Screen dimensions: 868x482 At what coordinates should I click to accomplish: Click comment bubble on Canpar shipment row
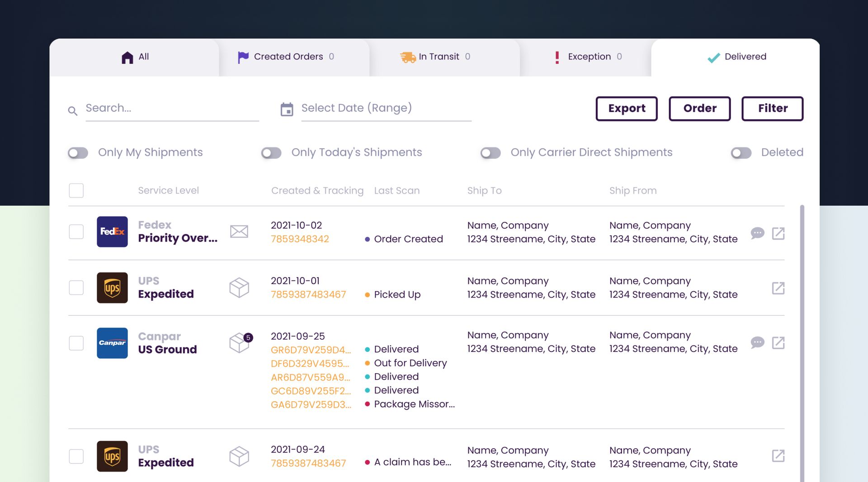coord(757,342)
